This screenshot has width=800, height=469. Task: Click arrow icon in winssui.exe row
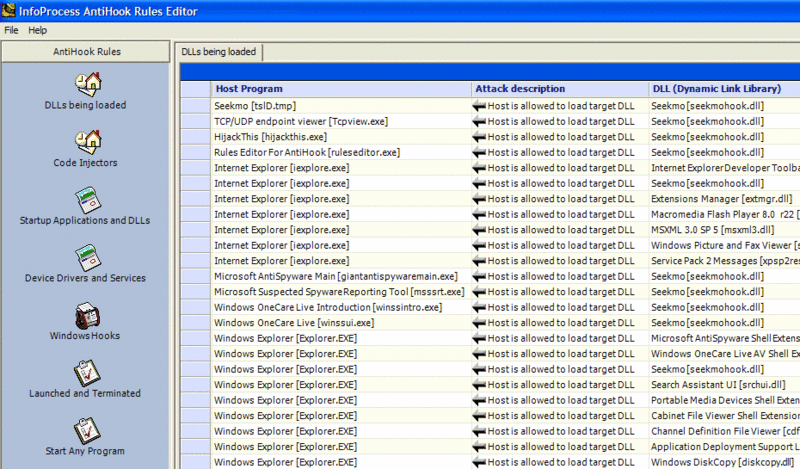coord(479,323)
